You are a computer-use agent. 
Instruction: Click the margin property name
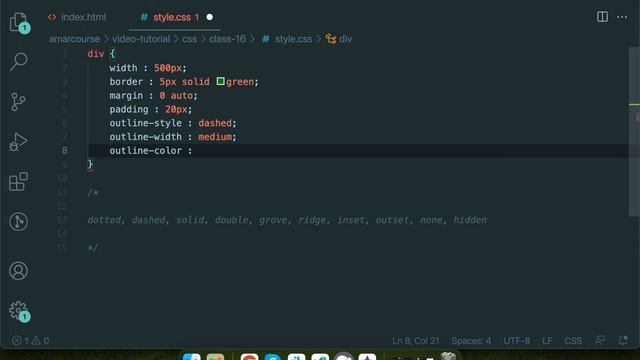tap(126, 96)
